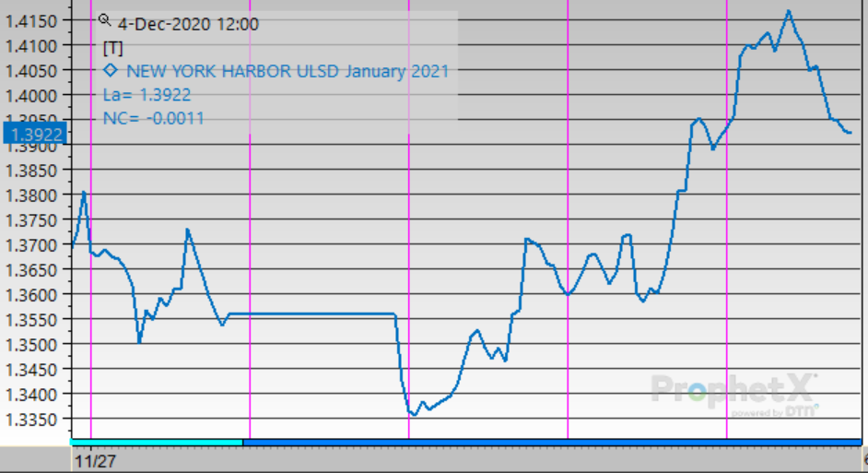Click the right end of the price line
This screenshot has height=473, width=868.
[x=850, y=133]
